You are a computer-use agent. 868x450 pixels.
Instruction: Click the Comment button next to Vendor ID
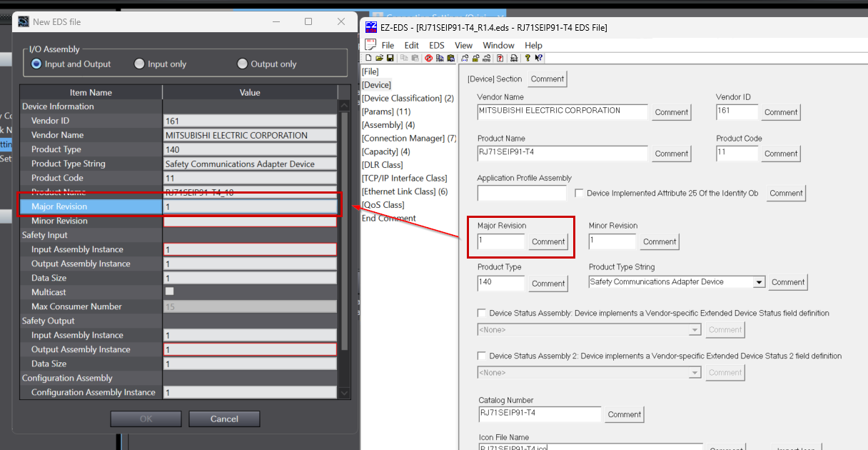click(x=781, y=112)
